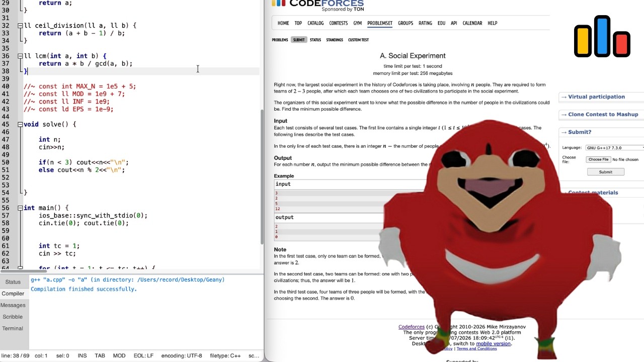The height and width of the screenshot is (362, 644).
Task: Navigate to CONTESTS on Codeforces
Action: click(x=339, y=23)
